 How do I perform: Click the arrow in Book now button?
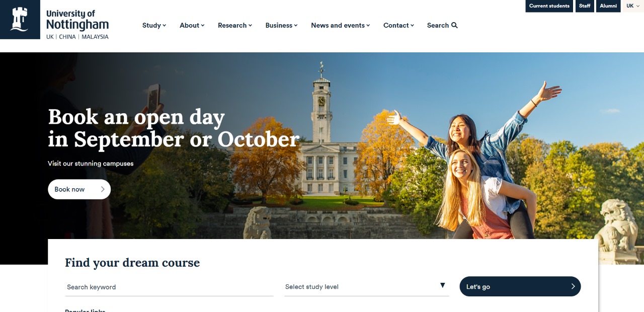point(103,189)
